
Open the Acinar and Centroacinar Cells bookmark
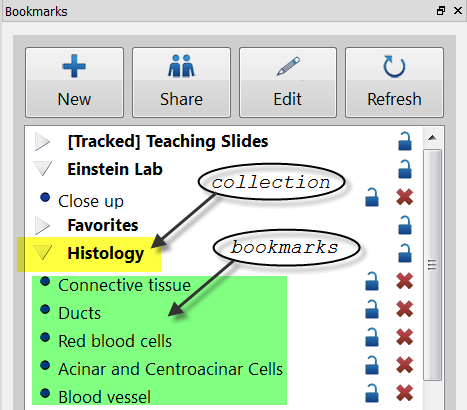pyautogui.click(x=170, y=369)
